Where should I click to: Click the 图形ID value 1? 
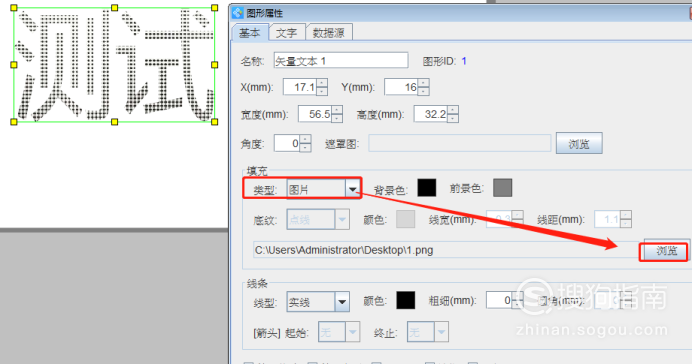coord(464,61)
